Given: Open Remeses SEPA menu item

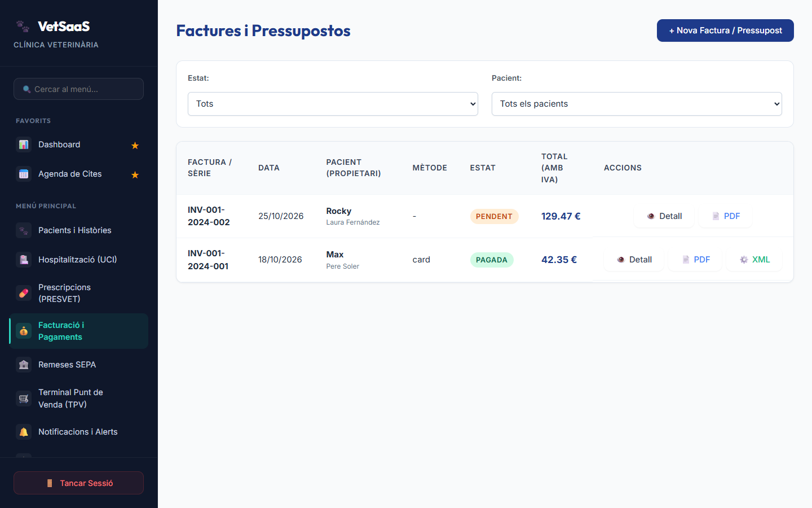Looking at the screenshot, I should pos(79,365).
